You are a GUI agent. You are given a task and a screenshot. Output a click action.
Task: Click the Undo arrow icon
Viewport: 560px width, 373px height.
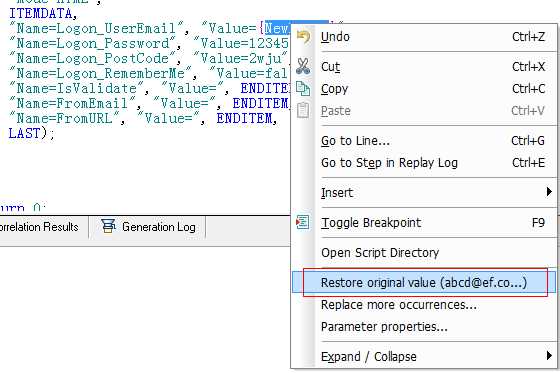click(303, 36)
